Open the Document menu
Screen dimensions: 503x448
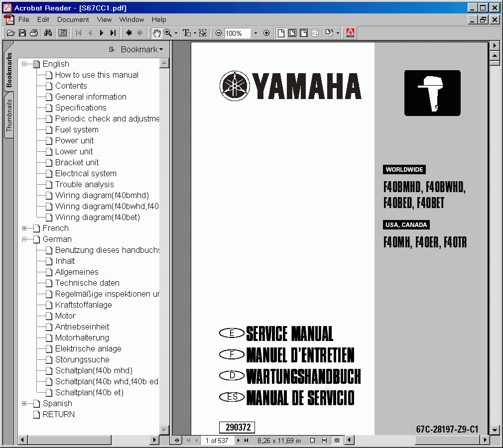point(73,19)
